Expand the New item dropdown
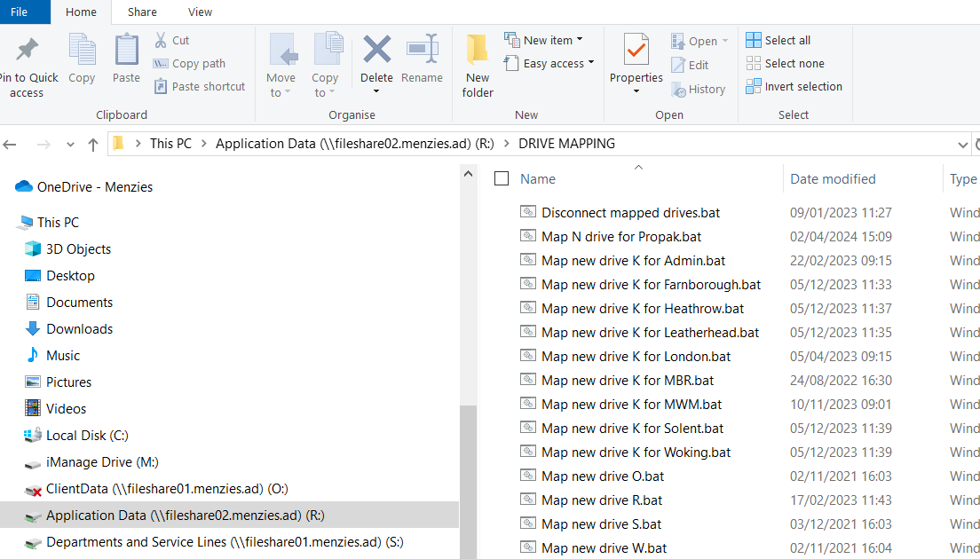Viewport: 980px width, 559px height. (543, 40)
